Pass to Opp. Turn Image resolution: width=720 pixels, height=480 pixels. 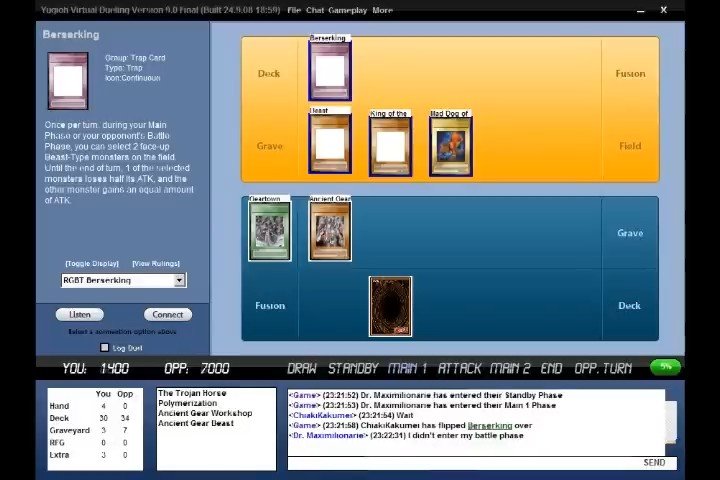tap(603, 368)
